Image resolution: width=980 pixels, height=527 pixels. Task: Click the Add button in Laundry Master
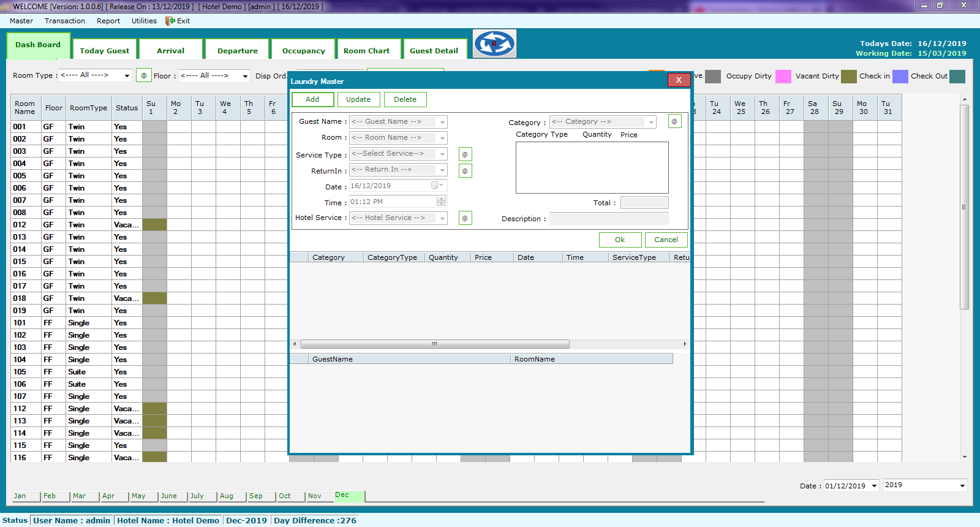[312, 99]
